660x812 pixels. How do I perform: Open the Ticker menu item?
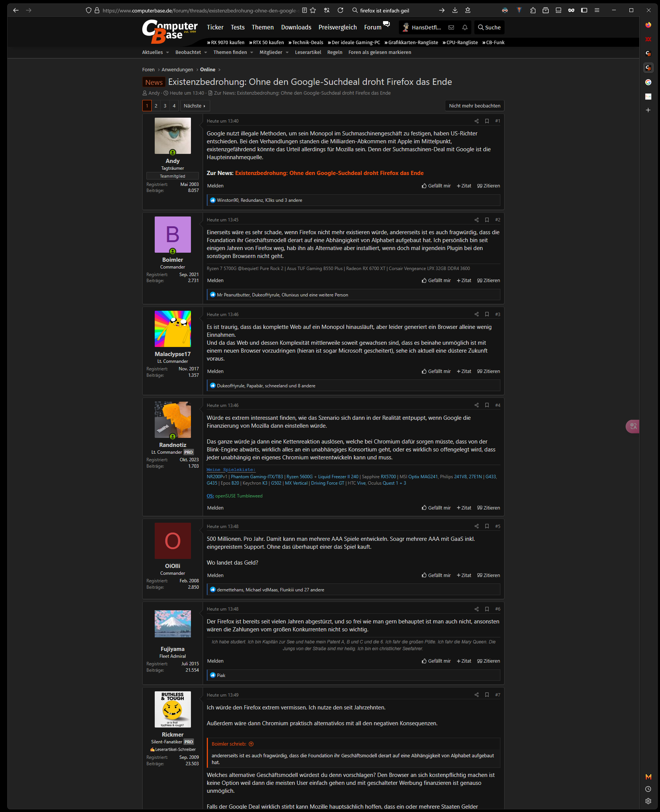point(215,28)
